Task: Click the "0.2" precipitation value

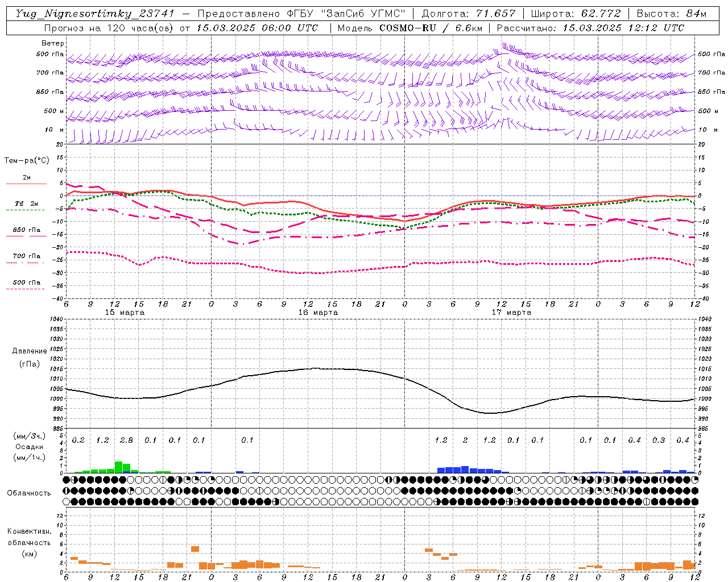Action: point(78,440)
